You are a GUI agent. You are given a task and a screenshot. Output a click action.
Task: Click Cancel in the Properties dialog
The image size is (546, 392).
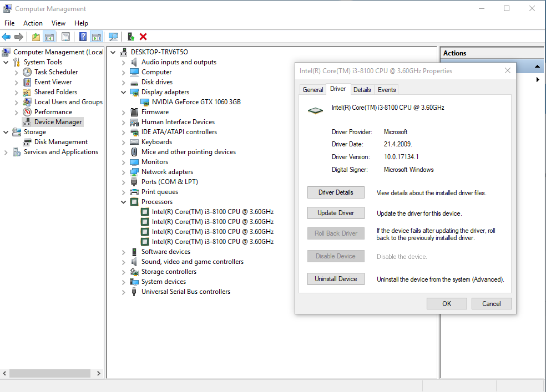491,304
